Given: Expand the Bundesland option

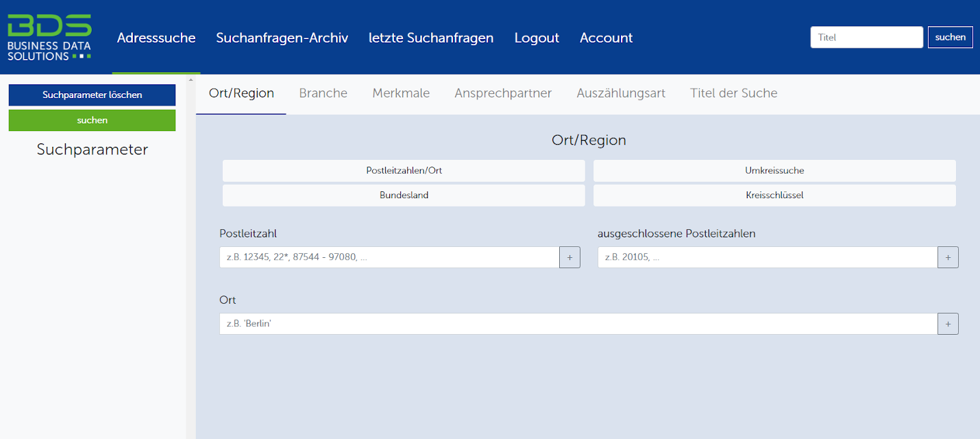Looking at the screenshot, I should pos(404,195).
